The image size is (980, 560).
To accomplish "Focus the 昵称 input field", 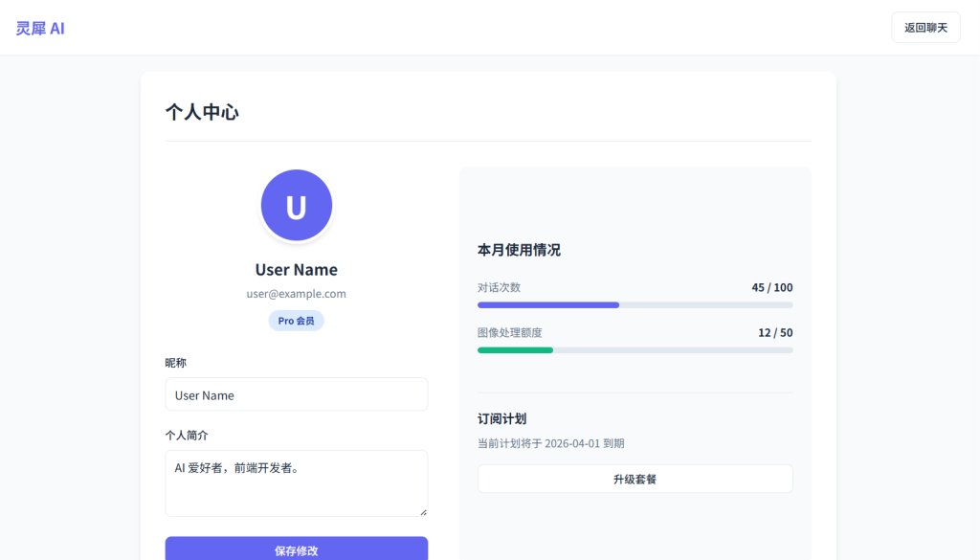I will (297, 394).
